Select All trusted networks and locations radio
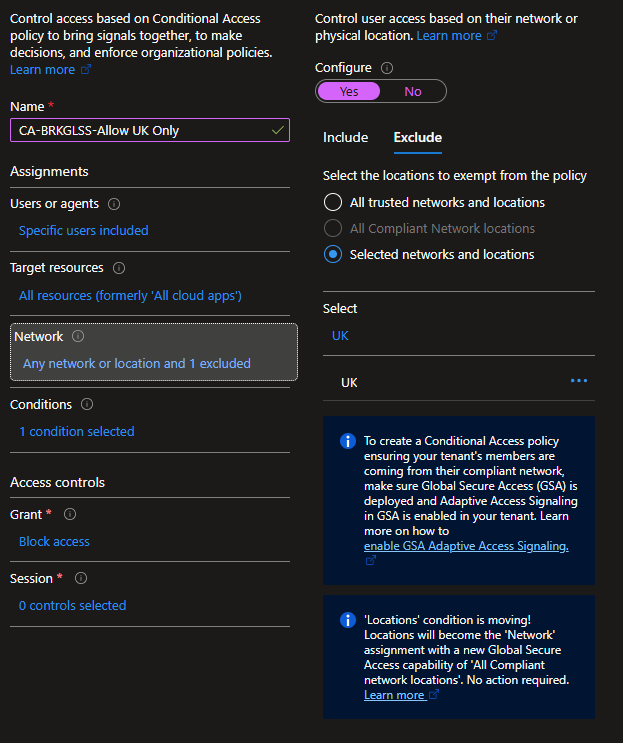This screenshot has width=623, height=743. [333, 202]
